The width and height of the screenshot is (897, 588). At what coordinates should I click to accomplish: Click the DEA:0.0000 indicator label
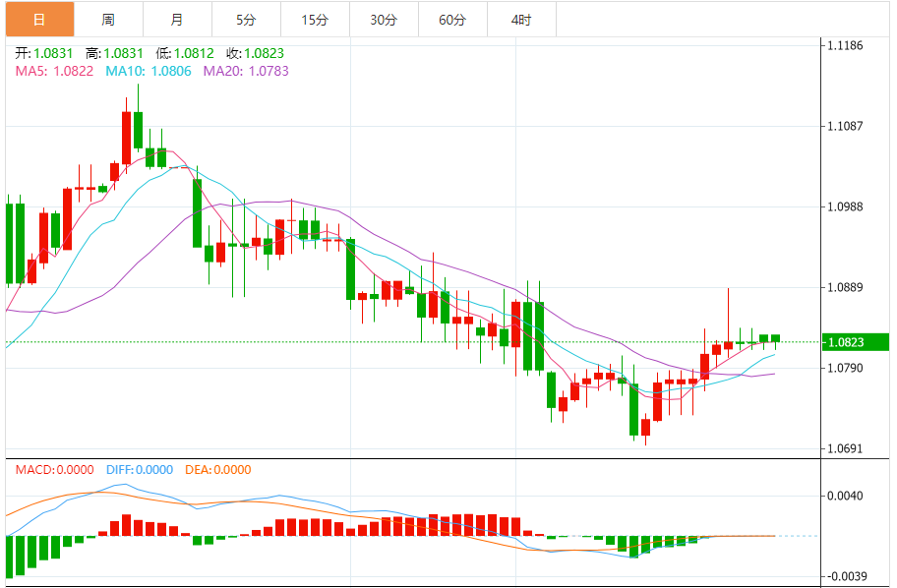[x=218, y=470]
